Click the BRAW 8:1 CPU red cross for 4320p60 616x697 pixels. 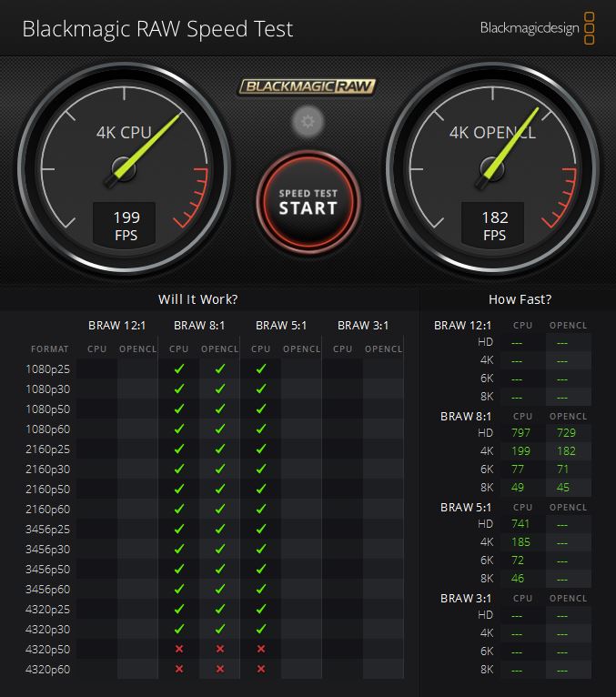tap(179, 669)
